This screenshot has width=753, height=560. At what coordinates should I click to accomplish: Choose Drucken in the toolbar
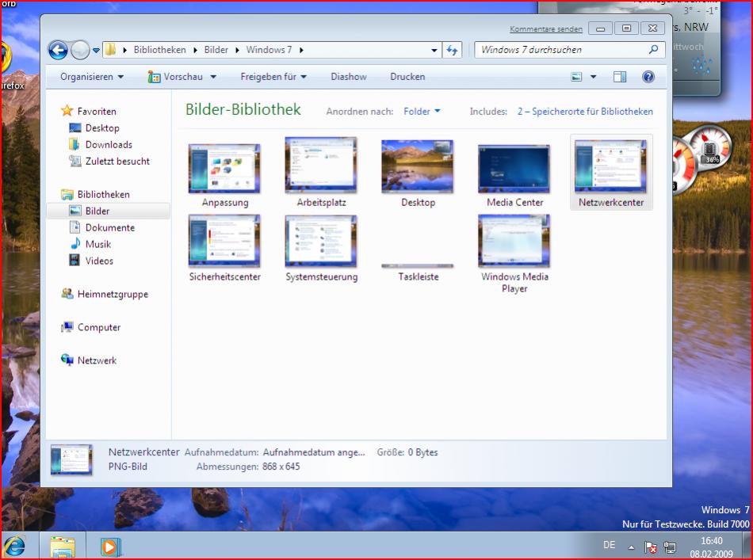[407, 77]
